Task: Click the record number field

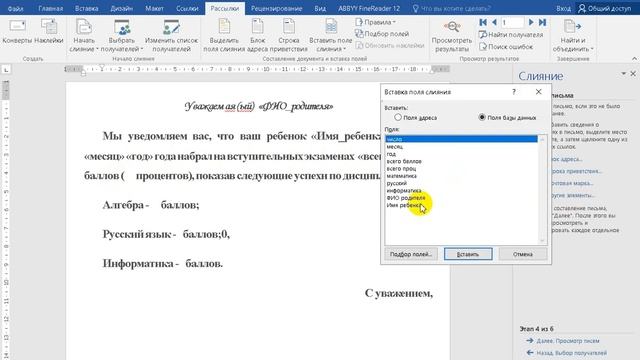Action: (x=512, y=22)
